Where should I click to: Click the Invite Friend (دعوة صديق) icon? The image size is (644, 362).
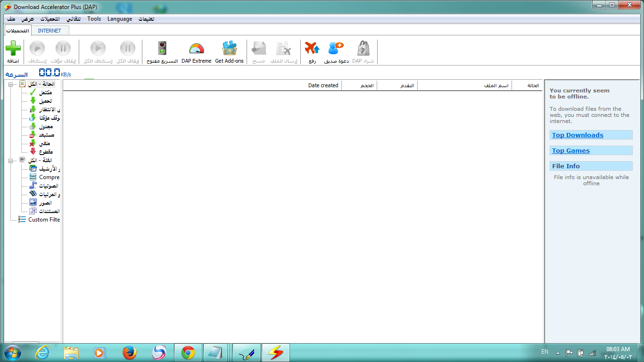(x=336, y=48)
